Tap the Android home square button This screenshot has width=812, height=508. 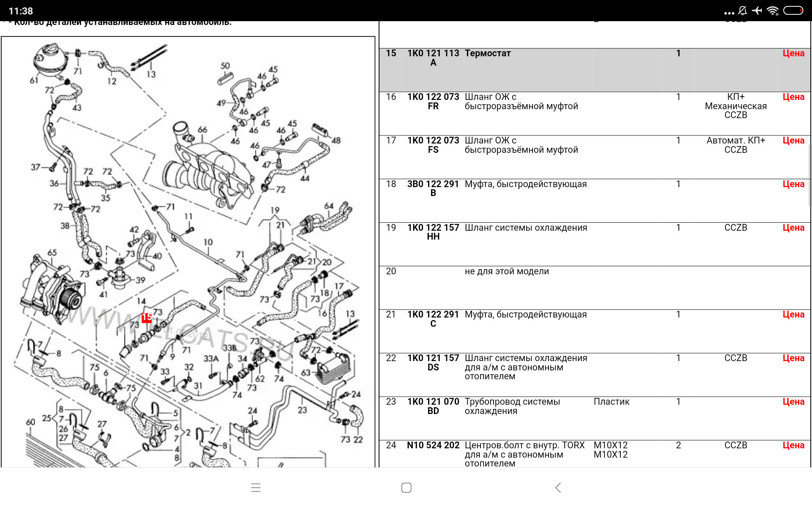click(x=406, y=488)
